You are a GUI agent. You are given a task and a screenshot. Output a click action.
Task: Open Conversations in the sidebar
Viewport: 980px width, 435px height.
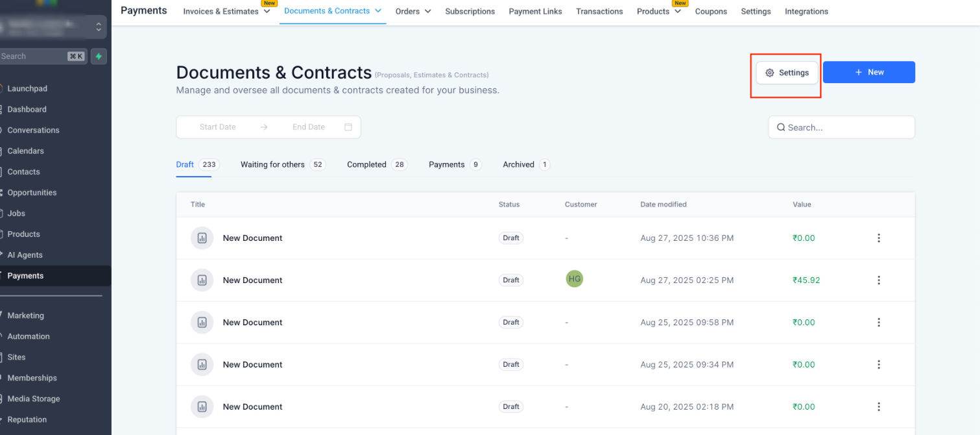pyautogui.click(x=33, y=130)
